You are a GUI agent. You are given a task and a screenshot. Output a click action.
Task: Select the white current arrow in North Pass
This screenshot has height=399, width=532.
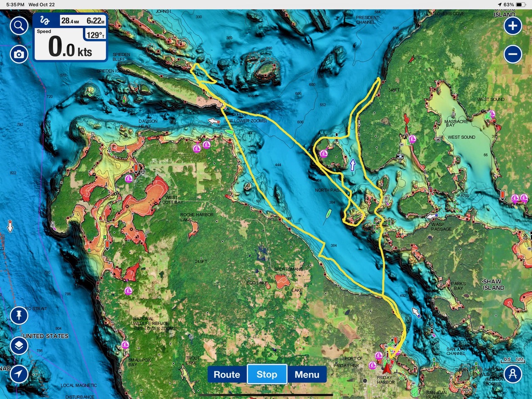click(x=353, y=165)
